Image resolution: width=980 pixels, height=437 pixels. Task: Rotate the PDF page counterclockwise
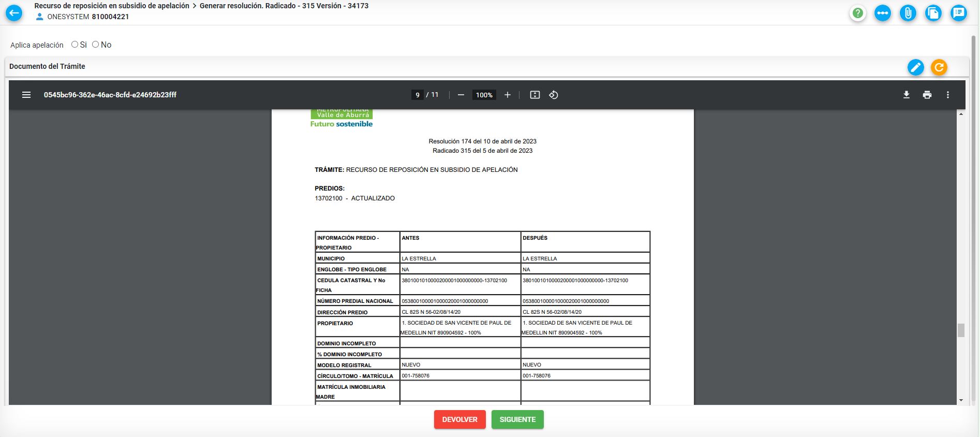point(554,95)
